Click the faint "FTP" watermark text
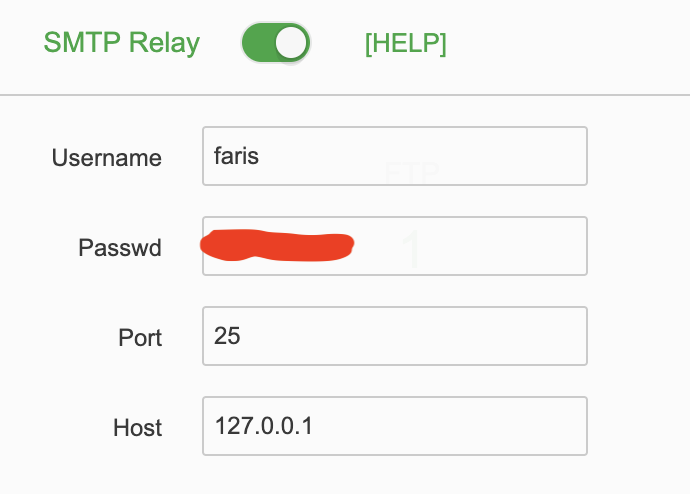Viewport: 690px width, 494px height. [x=413, y=172]
